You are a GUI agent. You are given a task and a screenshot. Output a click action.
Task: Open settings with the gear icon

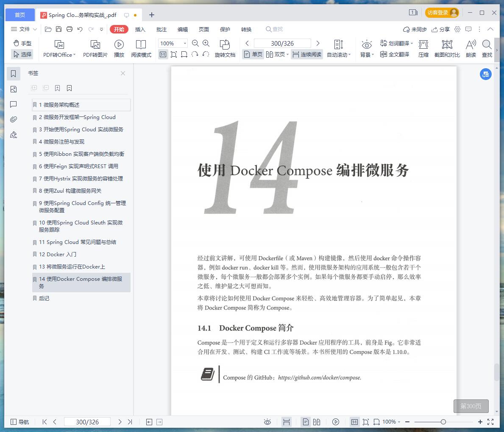pyautogui.click(x=457, y=29)
